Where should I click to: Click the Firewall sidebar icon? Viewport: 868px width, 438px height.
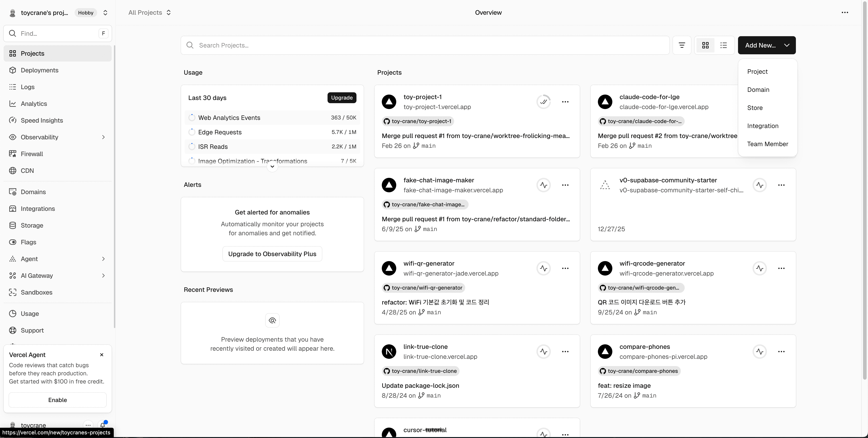[x=12, y=154]
